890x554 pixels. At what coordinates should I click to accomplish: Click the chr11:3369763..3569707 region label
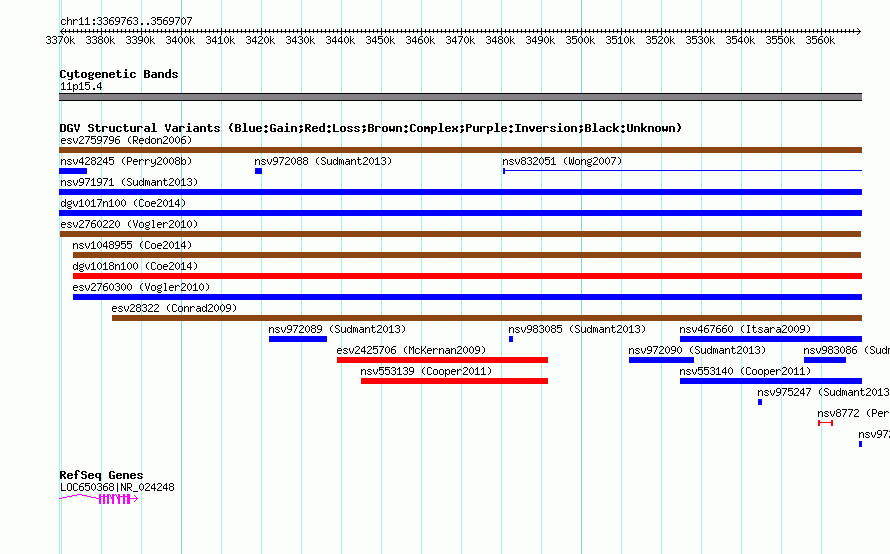126,21
